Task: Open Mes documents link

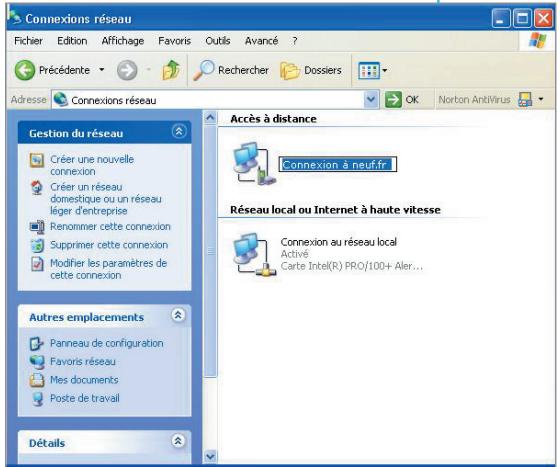Action: tap(84, 380)
